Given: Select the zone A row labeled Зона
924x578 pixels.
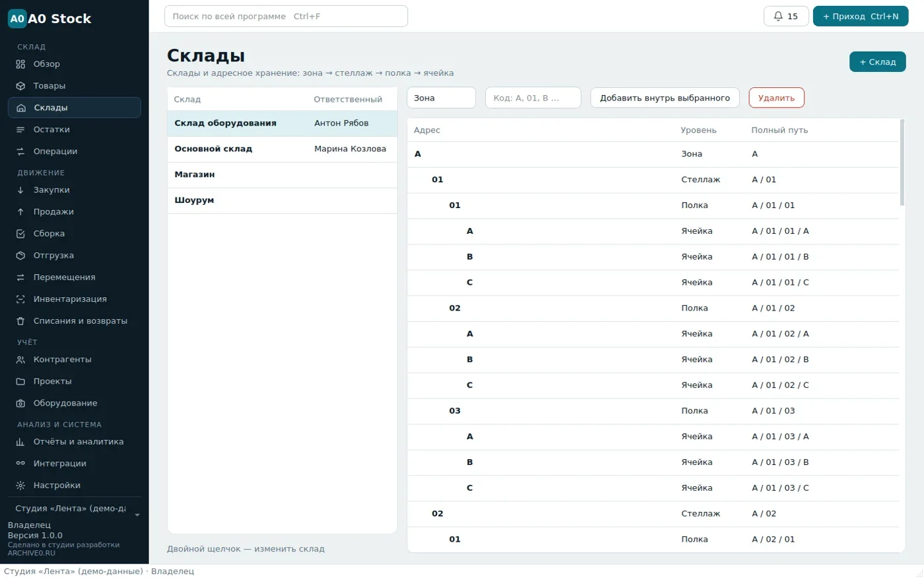Looking at the screenshot, I should pos(653,154).
